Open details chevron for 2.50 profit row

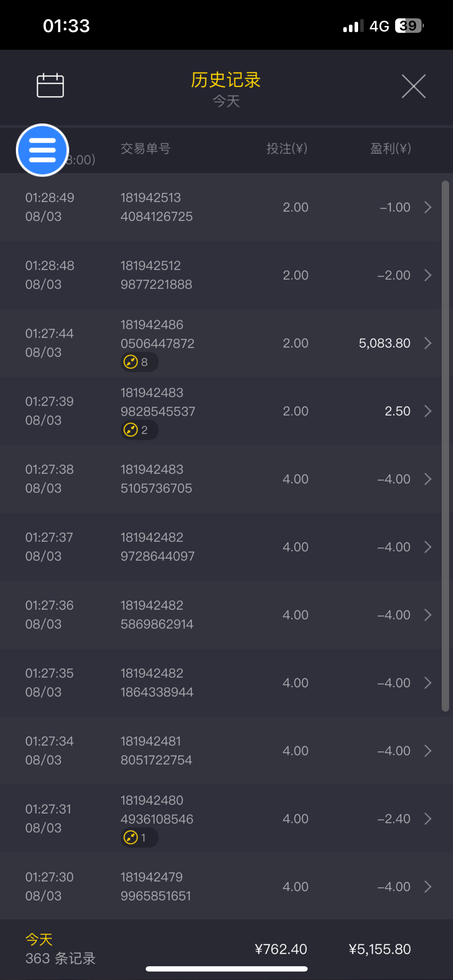(x=428, y=411)
